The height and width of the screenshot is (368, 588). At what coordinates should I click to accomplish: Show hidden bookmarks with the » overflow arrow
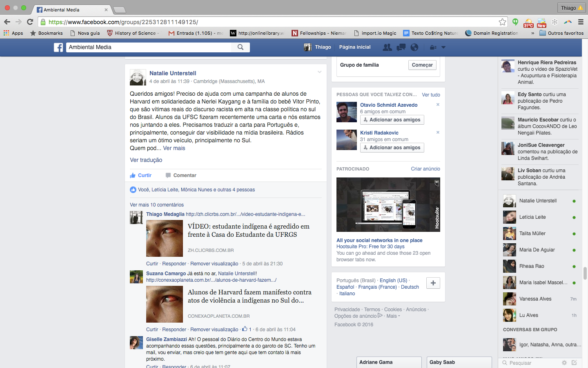click(x=532, y=33)
